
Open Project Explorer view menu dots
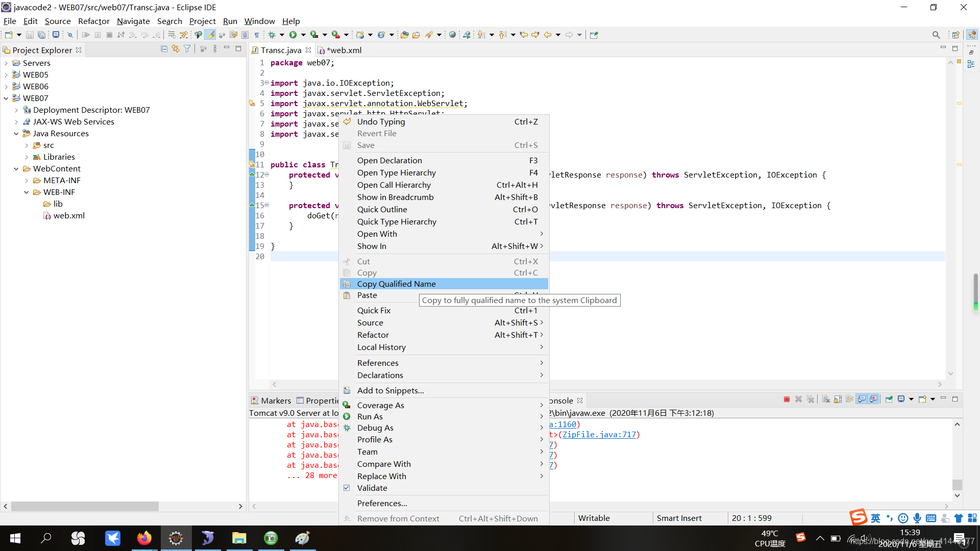(x=215, y=49)
